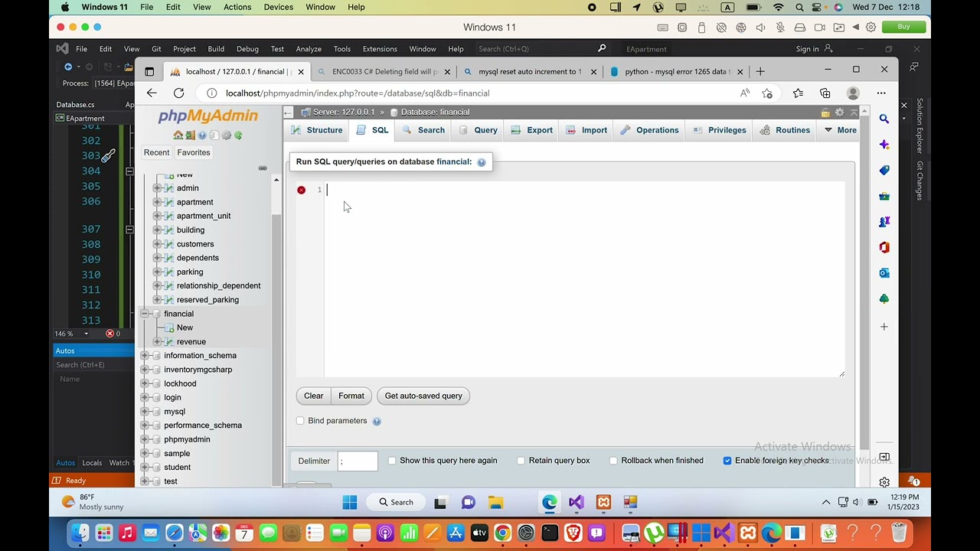Image resolution: width=980 pixels, height=551 pixels.
Task: Expand the information_schema database
Action: point(145,356)
